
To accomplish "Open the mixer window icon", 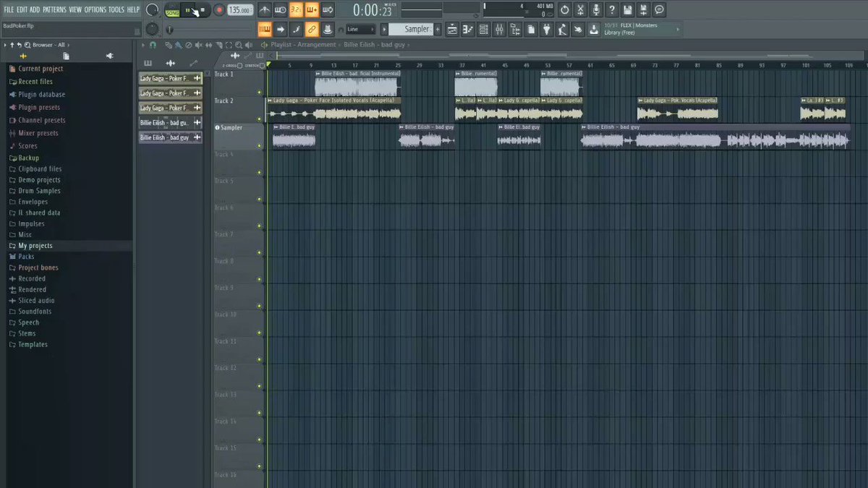I will coord(499,30).
